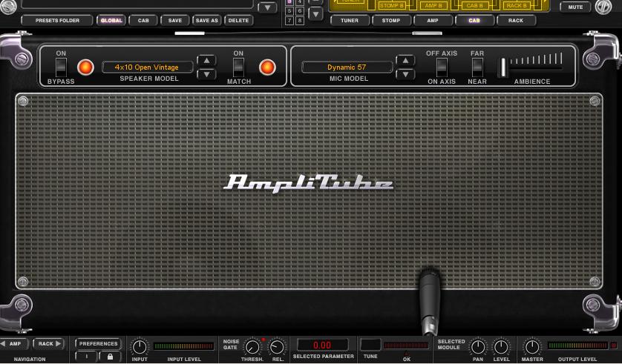Click the output level clip indicator
The image size is (622, 364).
pyautogui.click(x=614, y=345)
